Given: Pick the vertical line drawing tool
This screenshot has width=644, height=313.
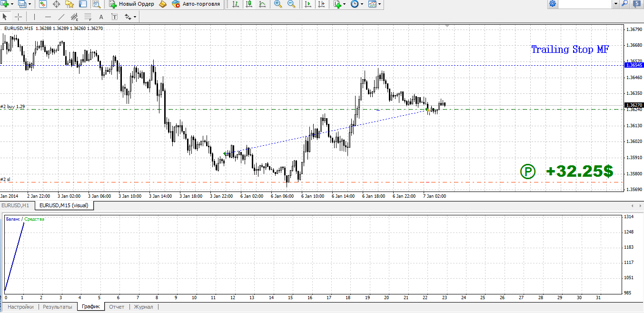Looking at the screenshot, I should tap(35, 17).
